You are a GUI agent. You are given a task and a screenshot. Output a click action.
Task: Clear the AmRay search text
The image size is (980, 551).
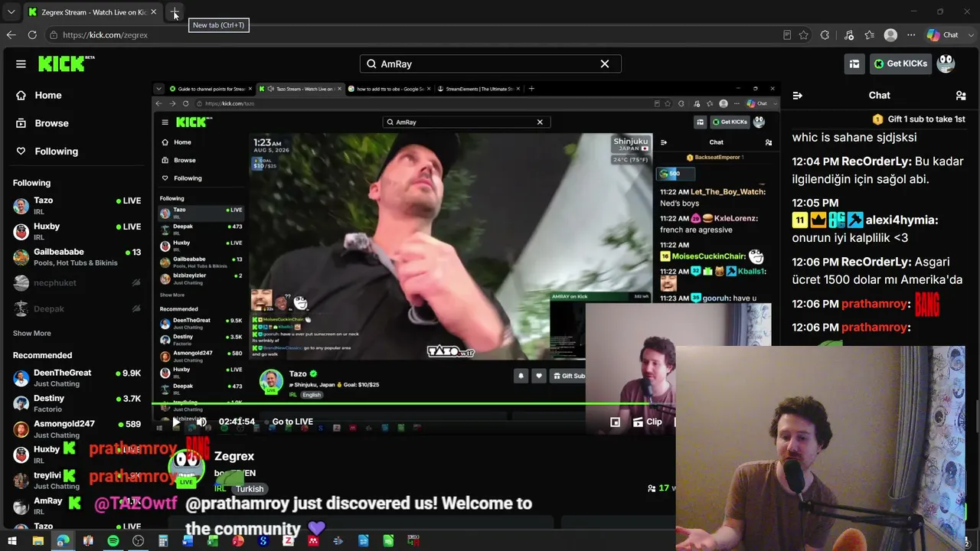(605, 64)
